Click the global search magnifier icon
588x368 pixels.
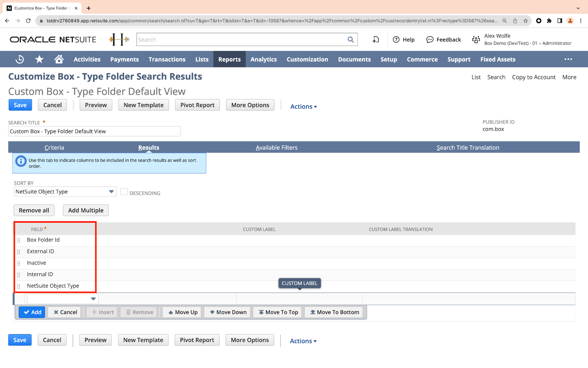coord(351,40)
